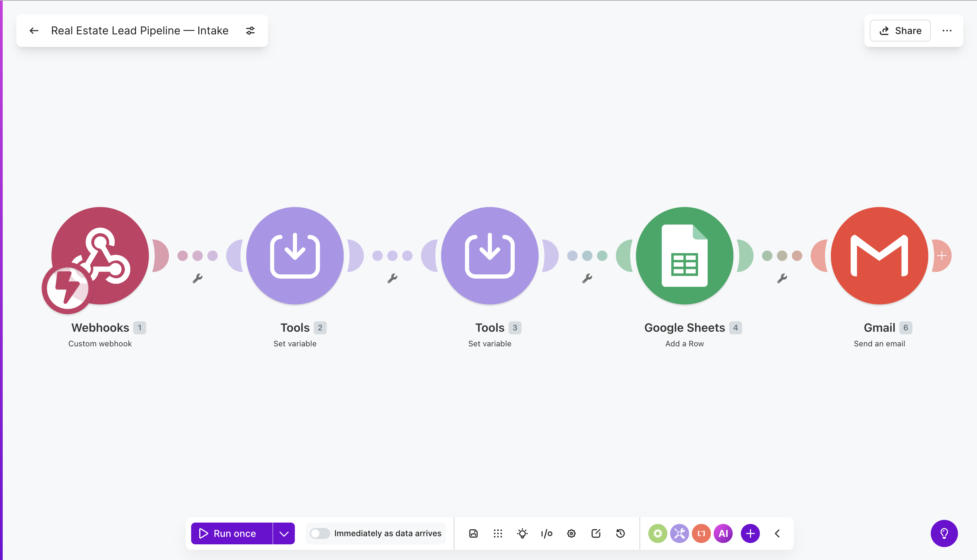The image size is (977, 560).
Task: Open the Tools 2 Set variable module
Action: coord(295,256)
